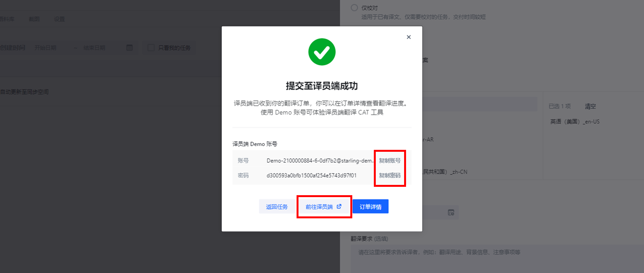Viewport: 644px width, 273px height.
Task: Switch to the 截图 tab
Action: (34, 19)
